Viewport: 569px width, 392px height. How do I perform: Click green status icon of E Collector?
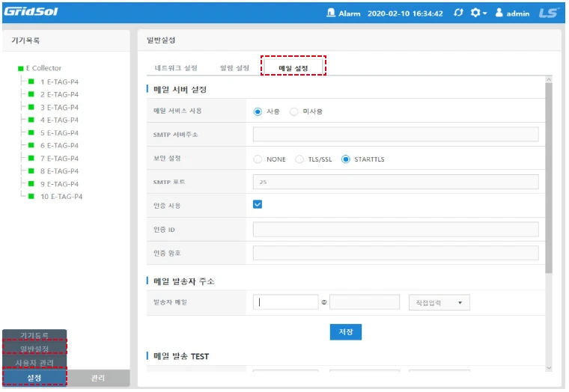pyautogui.click(x=21, y=68)
